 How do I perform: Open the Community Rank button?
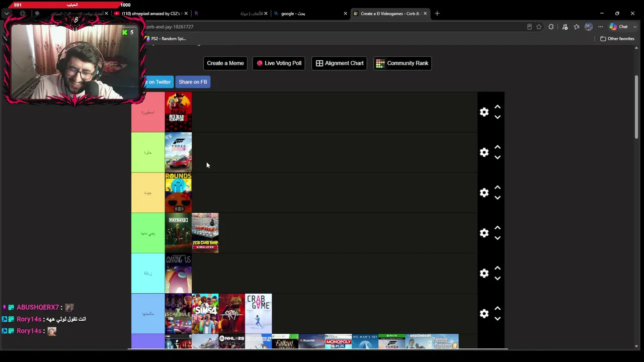[403, 63]
